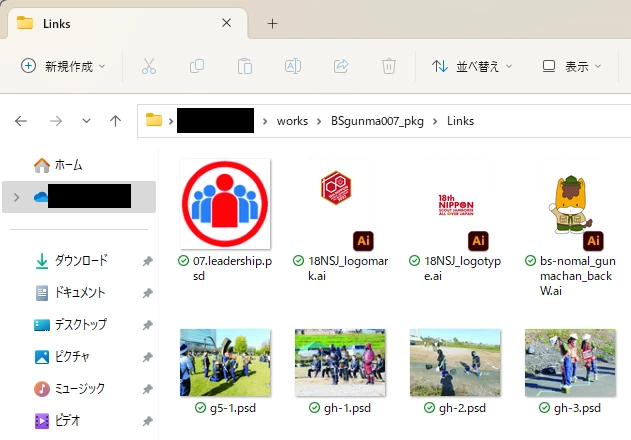This screenshot has width=631, height=440.
Task: Click Illustrator Ai badge on 18NSJ_logomark.ai
Action: pos(363,241)
